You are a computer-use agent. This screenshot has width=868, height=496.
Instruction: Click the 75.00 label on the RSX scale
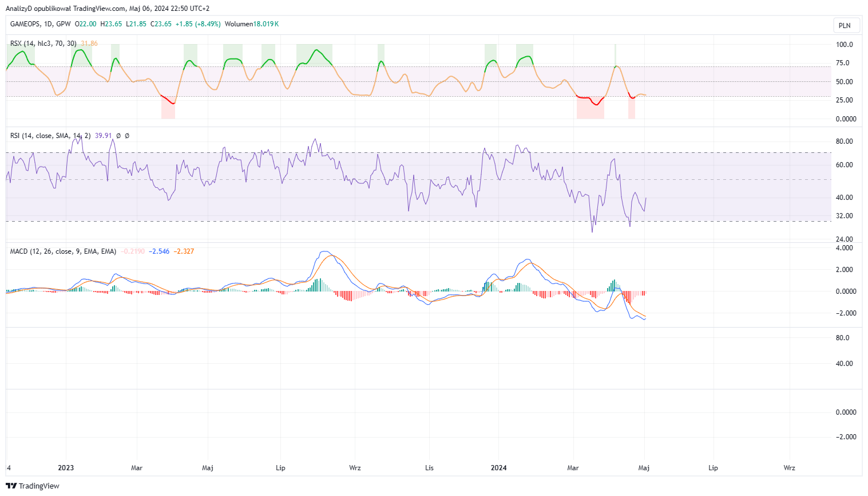pyautogui.click(x=843, y=63)
